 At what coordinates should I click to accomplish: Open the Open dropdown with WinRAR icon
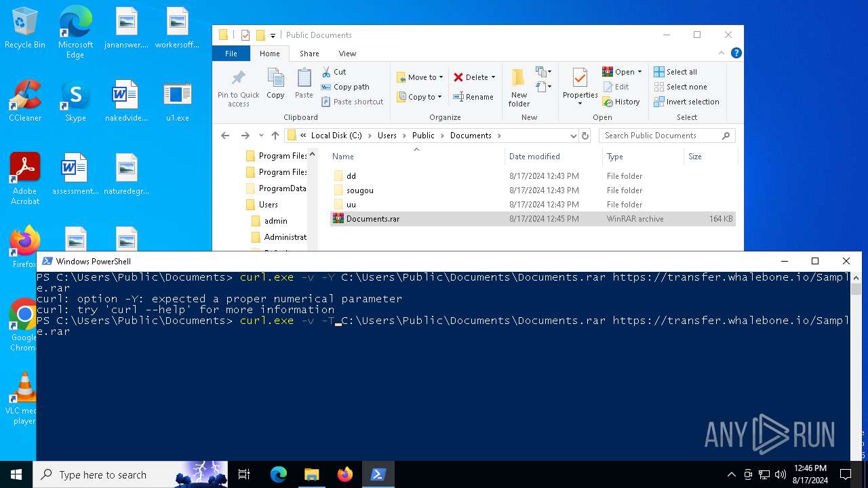pyautogui.click(x=622, y=72)
